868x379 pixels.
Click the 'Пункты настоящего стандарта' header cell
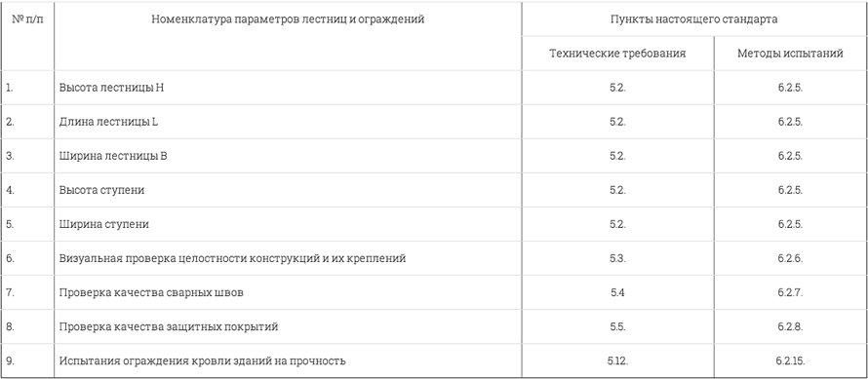pyautogui.click(x=694, y=19)
